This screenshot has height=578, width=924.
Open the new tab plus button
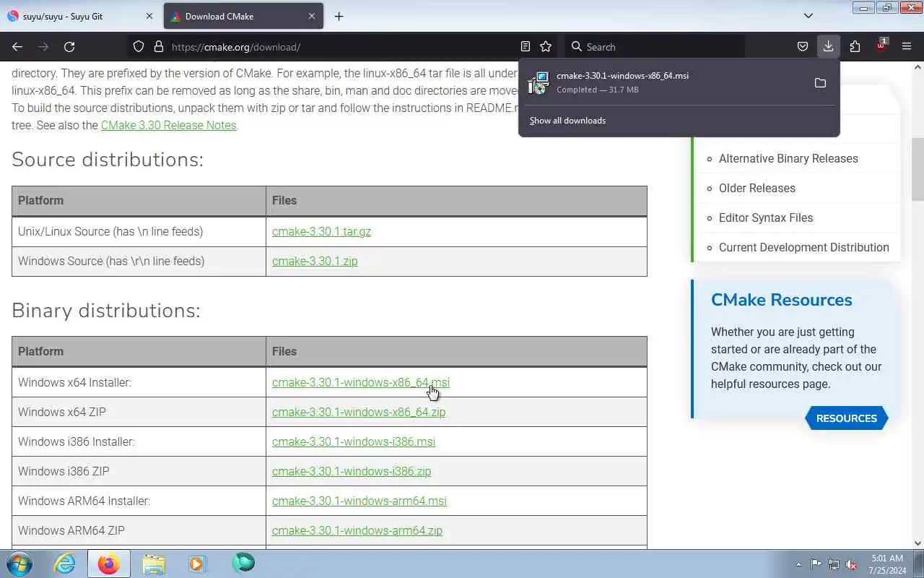point(339,16)
